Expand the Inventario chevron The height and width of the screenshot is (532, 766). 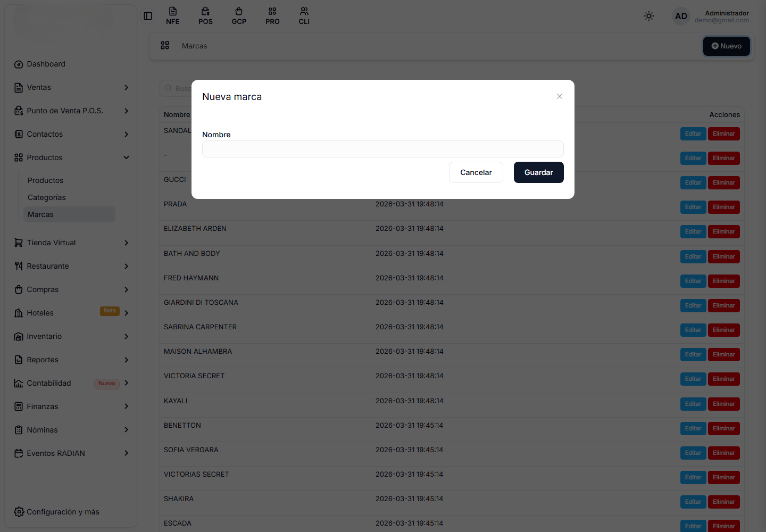point(126,336)
